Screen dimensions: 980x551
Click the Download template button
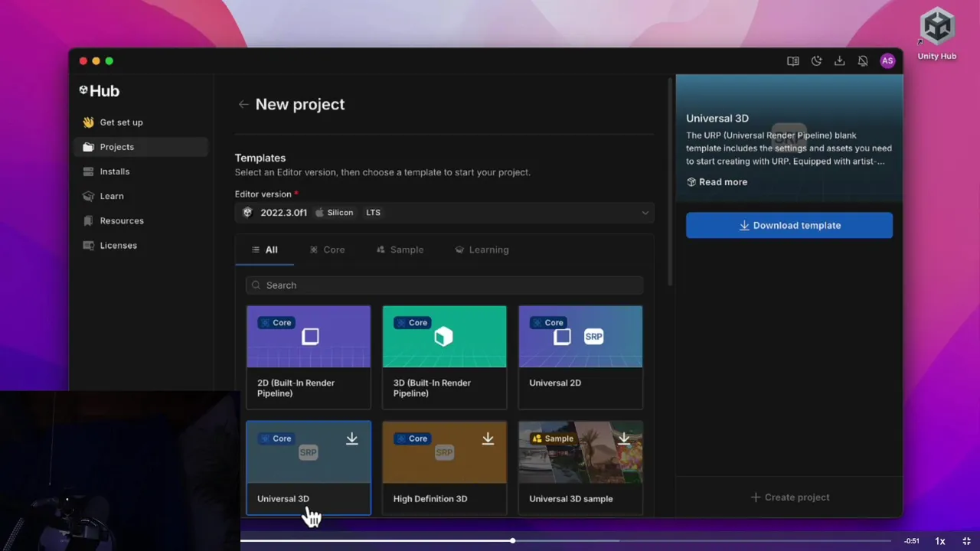coord(789,226)
